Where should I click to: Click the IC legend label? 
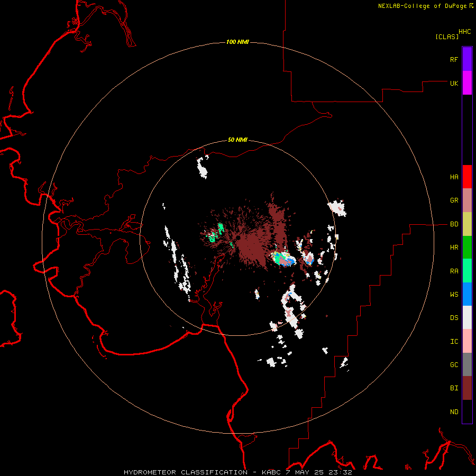454,342
